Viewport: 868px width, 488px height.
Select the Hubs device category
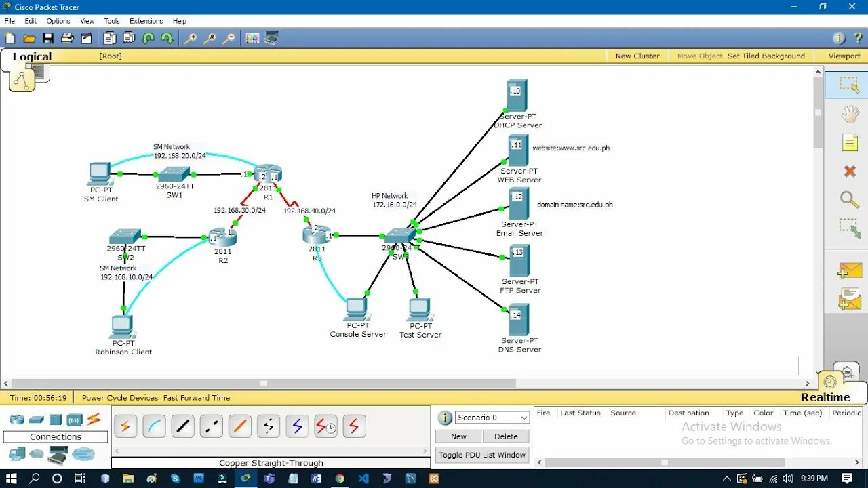pyautogui.click(x=56, y=420)
